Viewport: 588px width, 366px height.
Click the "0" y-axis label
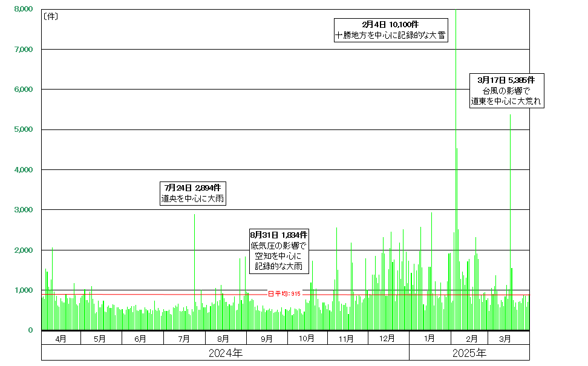tap(30, 330)
